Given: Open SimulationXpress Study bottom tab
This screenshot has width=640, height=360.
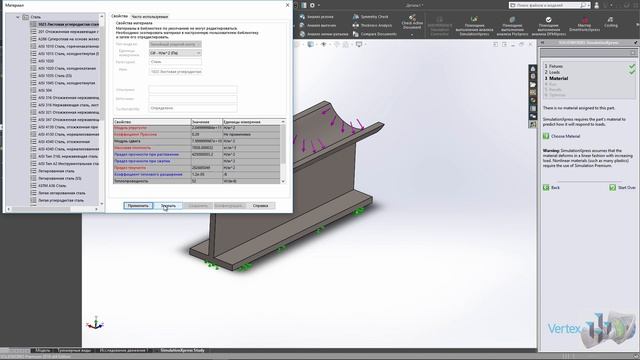Looking at the screenshot, I should click(x=182, y=350).
